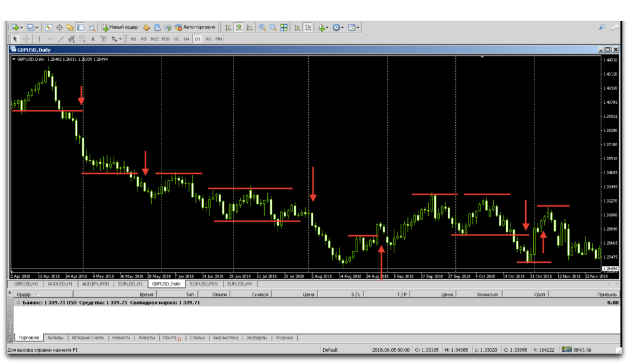Viewport: 629px width, 364px height.
Task: Switch chart to candlestick mode
Action: pyautogui.click(x=238, y=28)
